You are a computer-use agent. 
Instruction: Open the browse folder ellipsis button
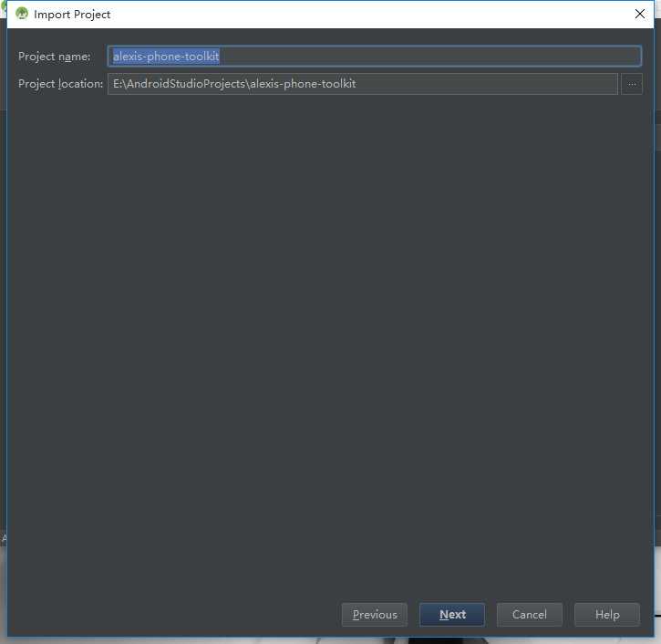point(632,84)
